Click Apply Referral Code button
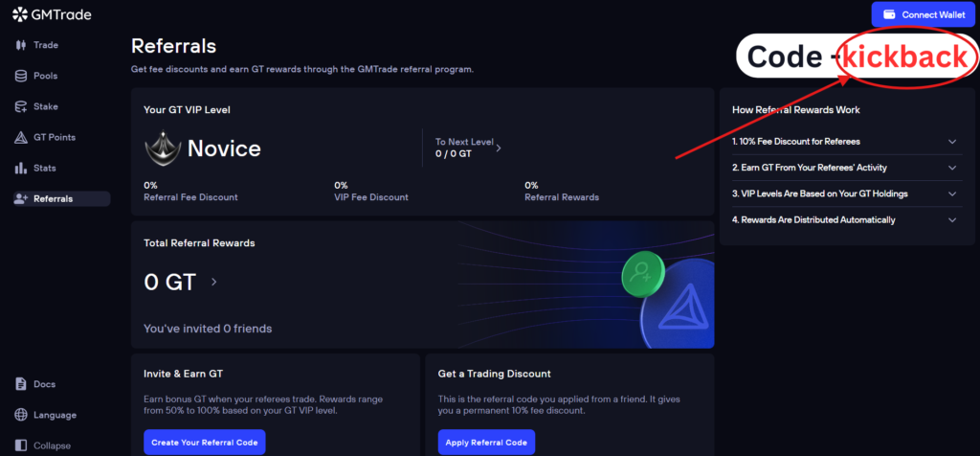Image resolution: width=980 pixels, height=456 pixels. point(486,443)
